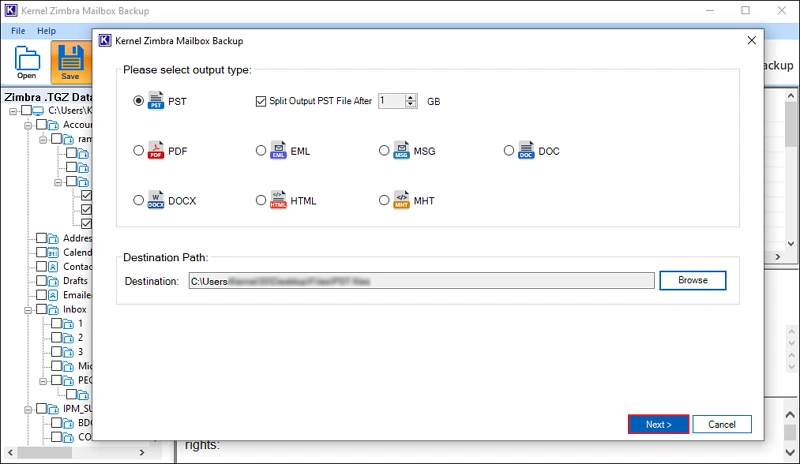This screenshot has width=800, height=464.
Task: Click the DOC file format icon
Action: click(526, 150)
